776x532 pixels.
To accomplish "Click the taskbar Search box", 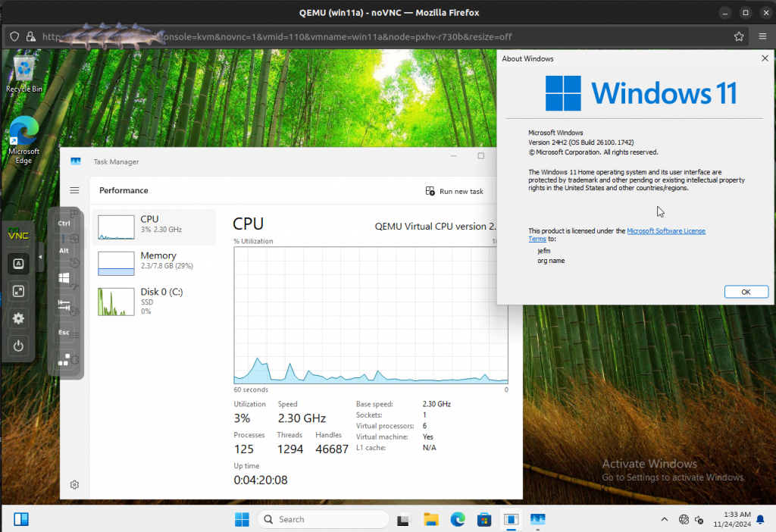I will tap(324, 519).
